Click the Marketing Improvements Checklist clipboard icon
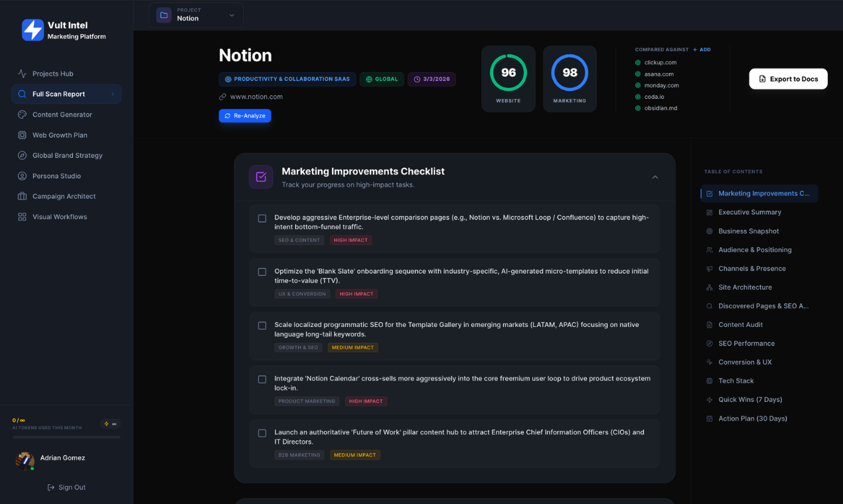The height and width of the screenshot is (504, 843). pyautogui.click(x=260, y=176)
